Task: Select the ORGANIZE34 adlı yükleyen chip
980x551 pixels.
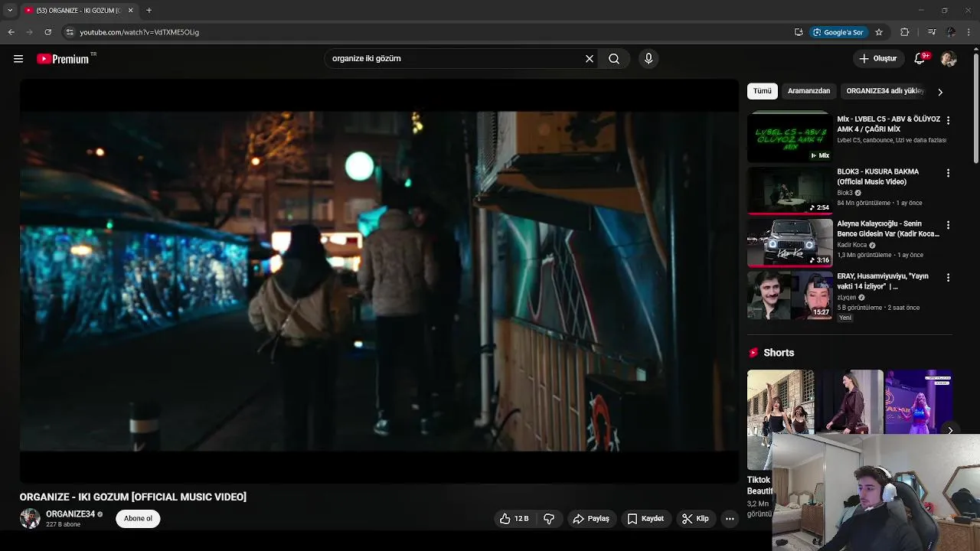Action: click(x=885, y=91)
